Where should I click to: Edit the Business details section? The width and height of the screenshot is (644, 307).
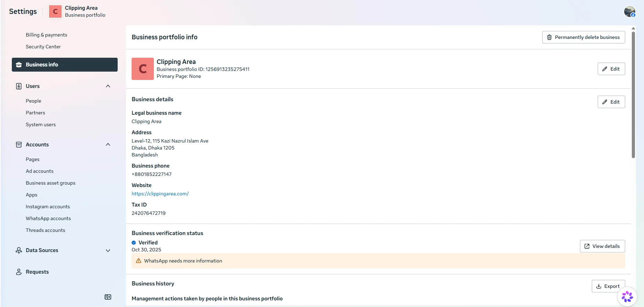[x=611, y=102]
